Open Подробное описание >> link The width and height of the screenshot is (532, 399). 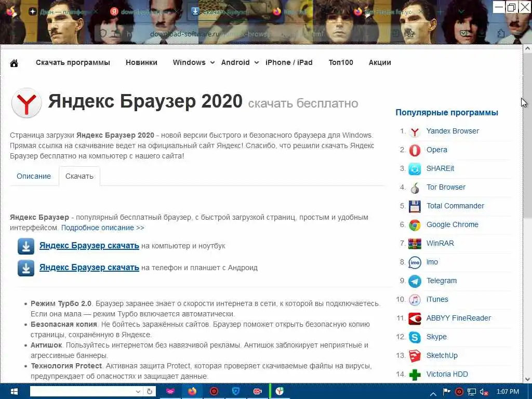click(103, 228)
